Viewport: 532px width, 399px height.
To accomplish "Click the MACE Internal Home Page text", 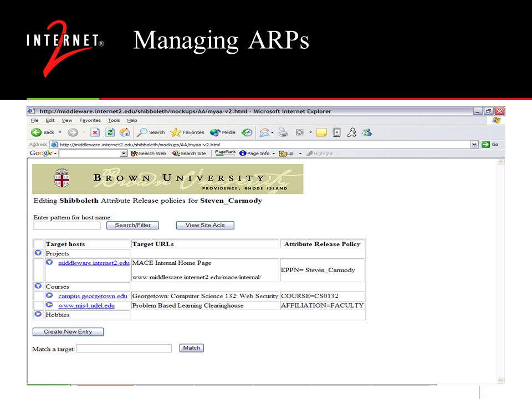I will (x=172, y=263).
